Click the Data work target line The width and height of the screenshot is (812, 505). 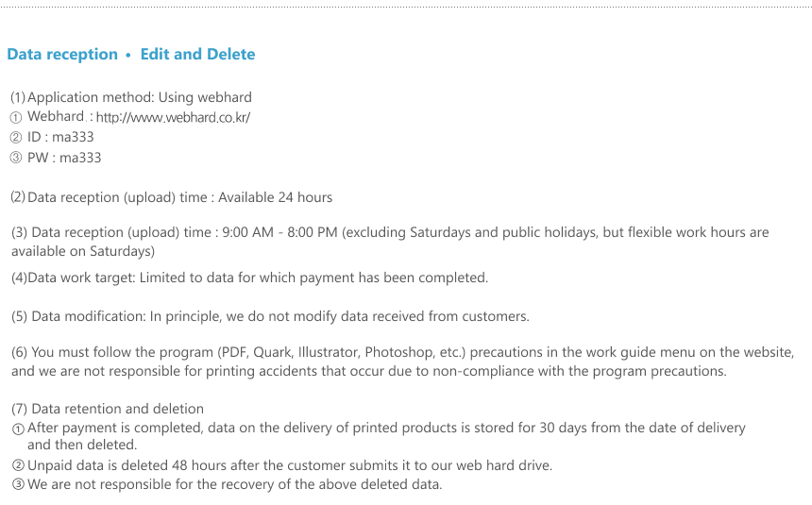click(249, 278)
